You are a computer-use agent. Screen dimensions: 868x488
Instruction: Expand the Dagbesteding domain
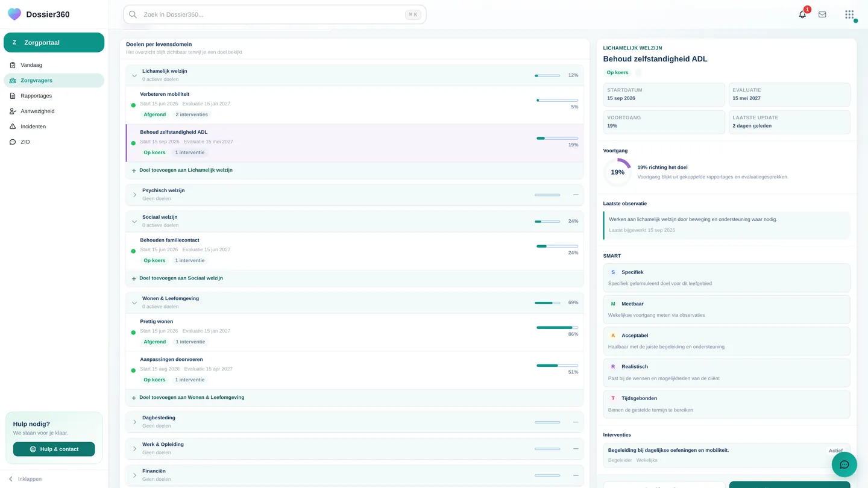134,422
